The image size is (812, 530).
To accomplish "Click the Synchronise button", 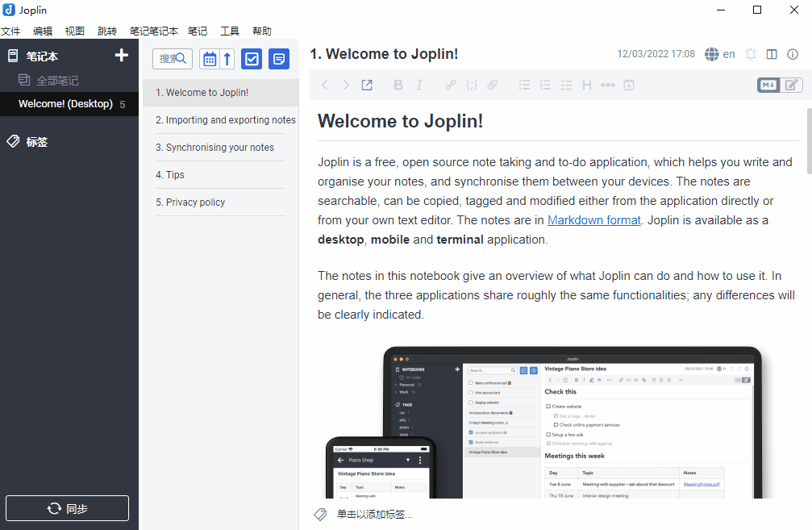I will pos(67,508).
